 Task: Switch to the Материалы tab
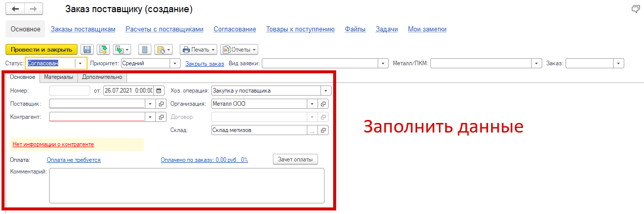[59, 77]
